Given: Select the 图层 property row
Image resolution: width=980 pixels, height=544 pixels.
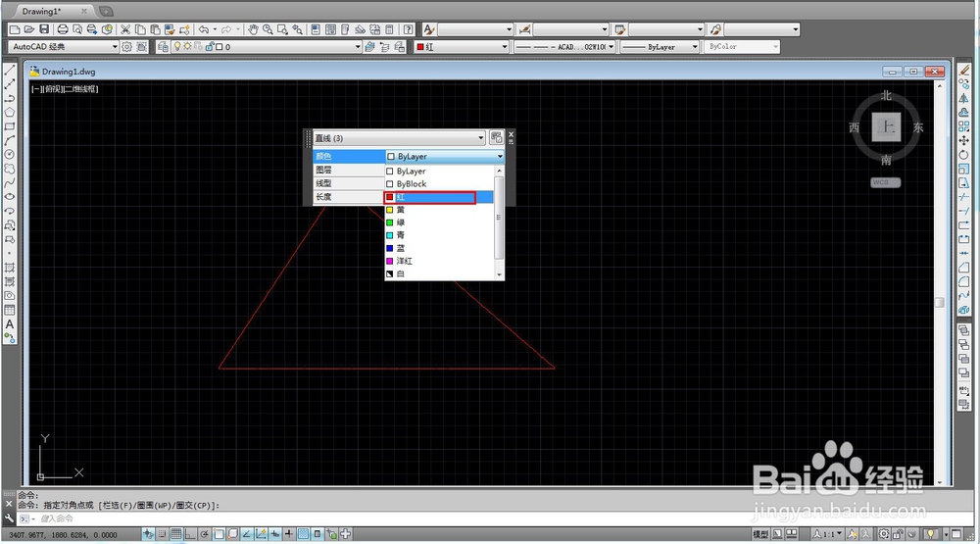Looking at the screenshot, I should click(349, 170).
